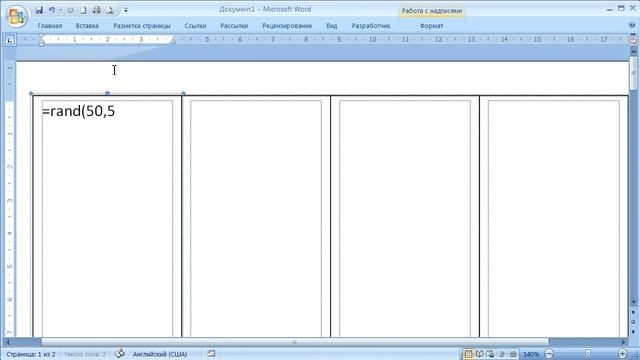Click the Redo icon
The width and height of the screenshot is (640, 360).
(x=70, y=10)
